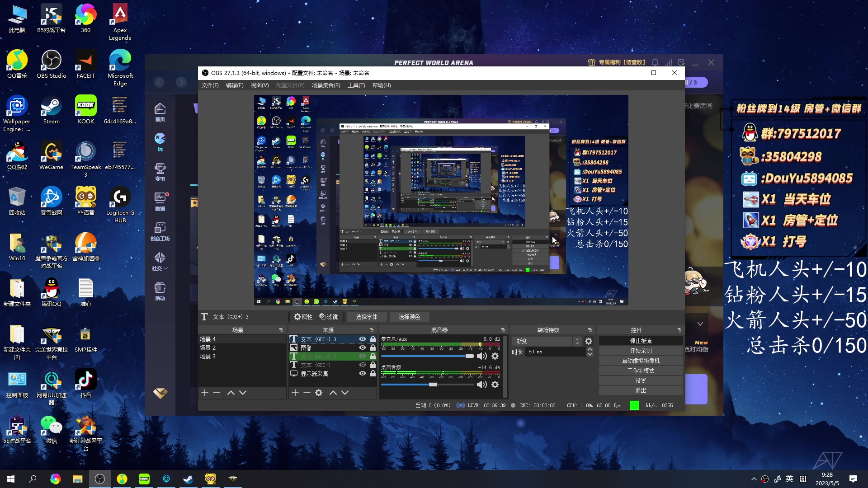The image size is (868, 488).
Task: Move the selected scene up
Action: [231, 393]
